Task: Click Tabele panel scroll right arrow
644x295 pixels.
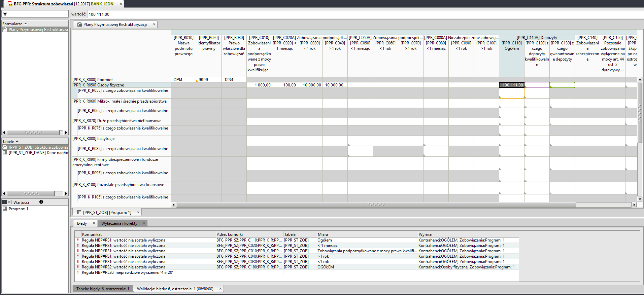Action: pos(66,193)
